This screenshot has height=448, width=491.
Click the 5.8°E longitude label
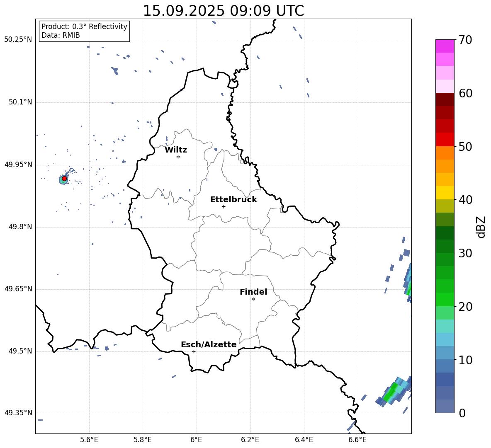[143, 440]
